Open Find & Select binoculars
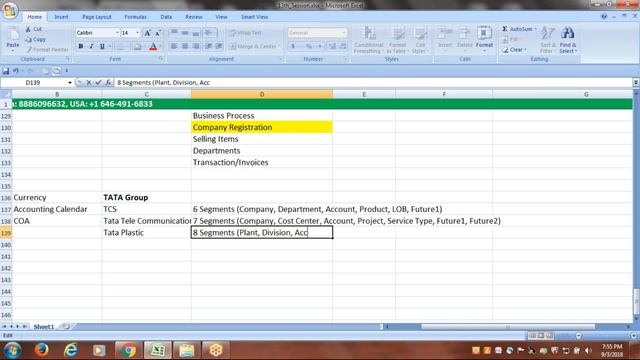This screenshot has width=640, height=360. [568, 40]
